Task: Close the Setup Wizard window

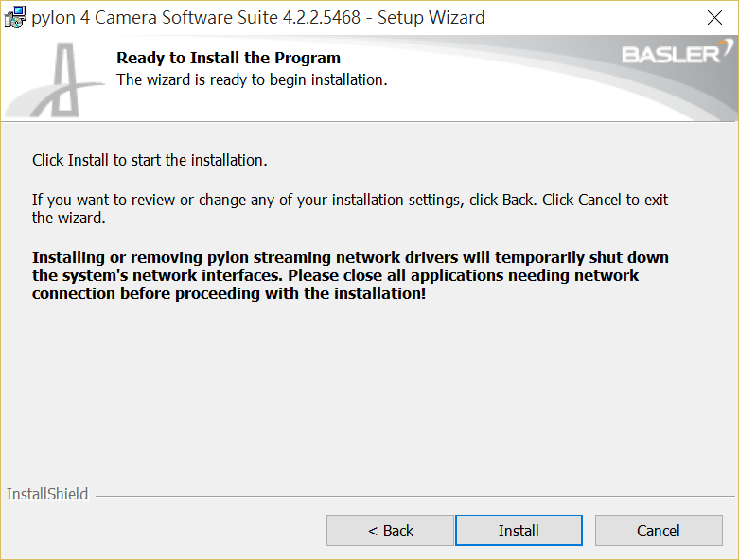Action: click(716, 17)
